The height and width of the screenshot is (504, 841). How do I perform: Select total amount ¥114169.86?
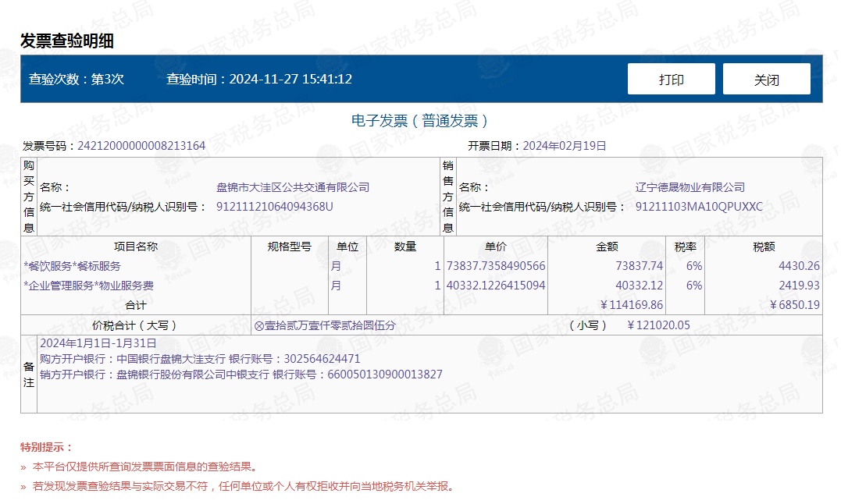pos(631,305)
